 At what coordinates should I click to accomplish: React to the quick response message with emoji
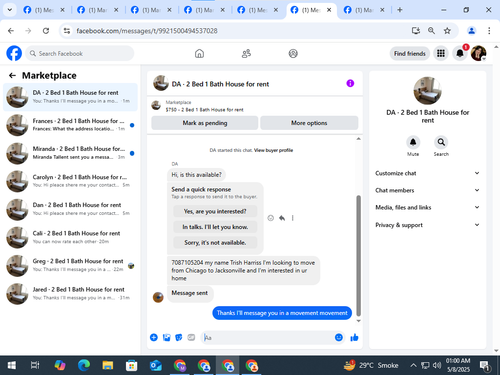271,218
